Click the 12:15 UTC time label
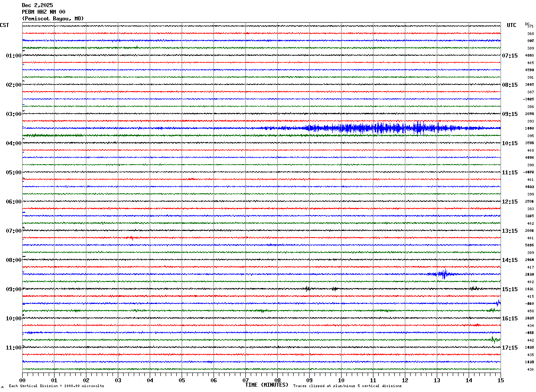This screenshot has width=536, height=392. point(509,202)
